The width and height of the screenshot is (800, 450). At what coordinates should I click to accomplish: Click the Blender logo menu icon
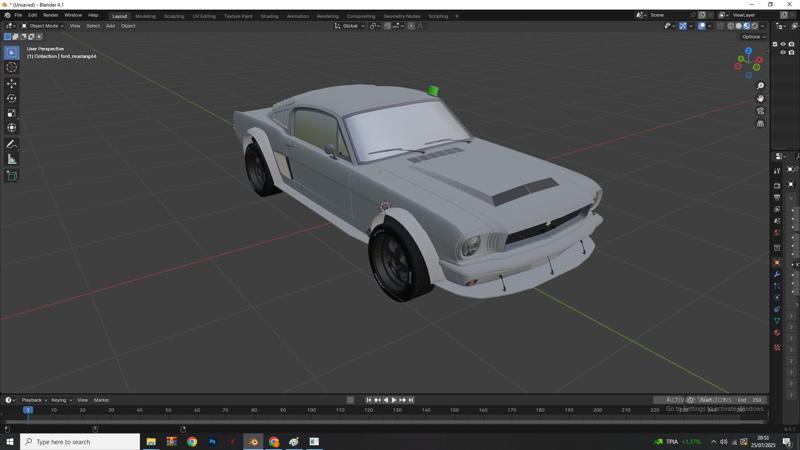pyautogui.click(x=7, y=15)
